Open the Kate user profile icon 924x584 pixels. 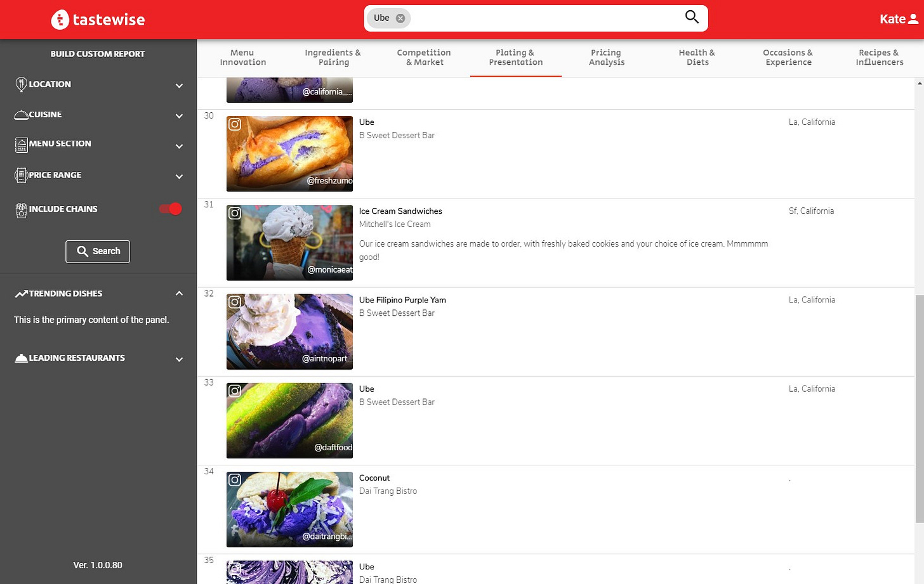913,19
